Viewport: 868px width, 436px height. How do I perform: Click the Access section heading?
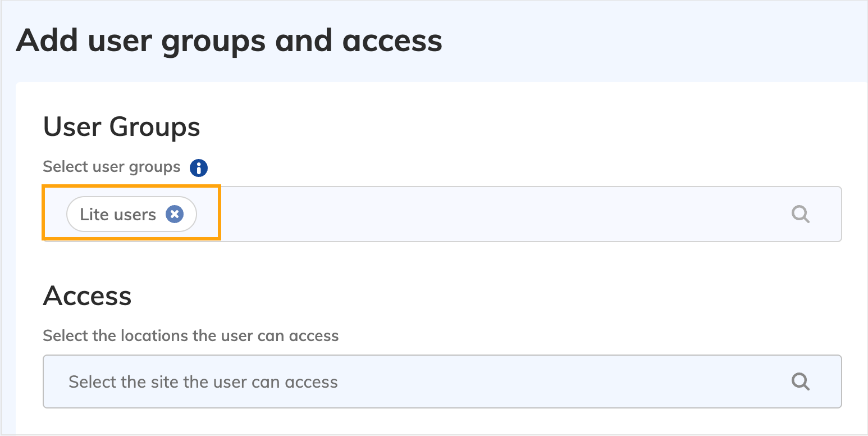click(87, 296)
